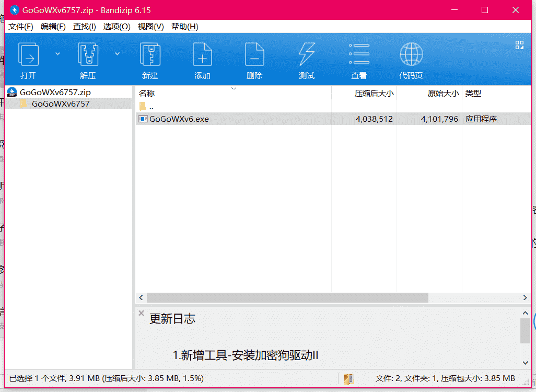
Task: Open the Help (帮助) menu
Action: point(184,27)
